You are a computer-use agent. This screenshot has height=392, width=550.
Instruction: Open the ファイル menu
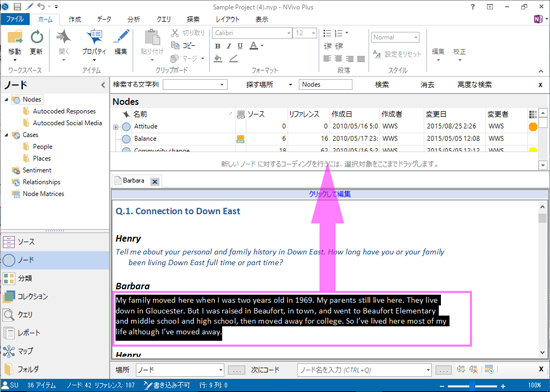[15, 19]
